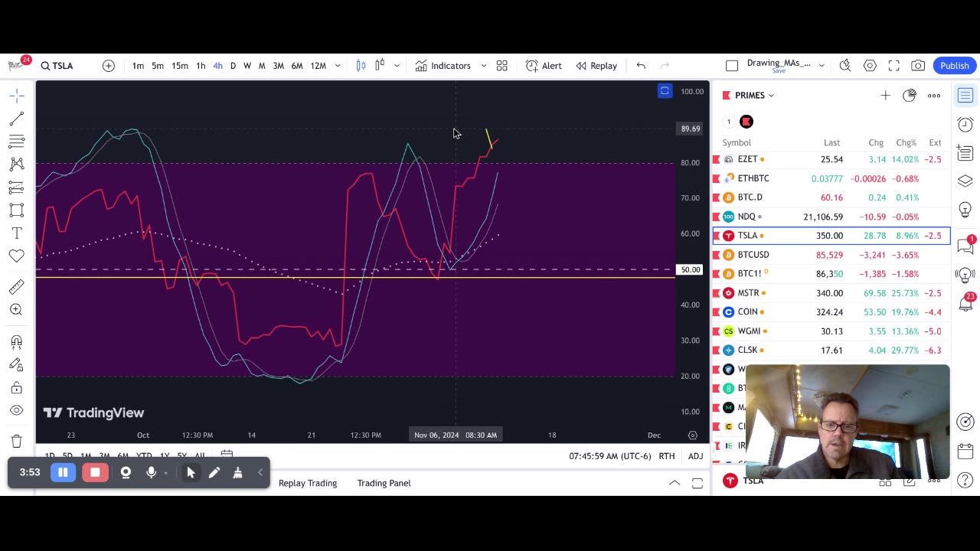Lock all drawing tools
This screenshot has width=980, height=551.
[x=17, y=388]
